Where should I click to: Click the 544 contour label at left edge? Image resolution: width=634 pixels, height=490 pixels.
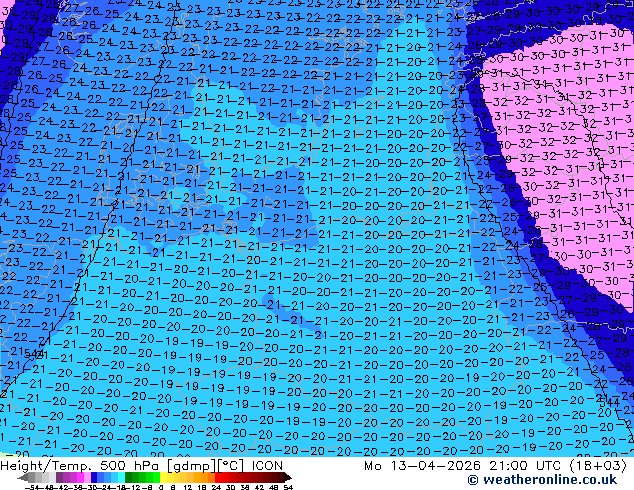34,355
